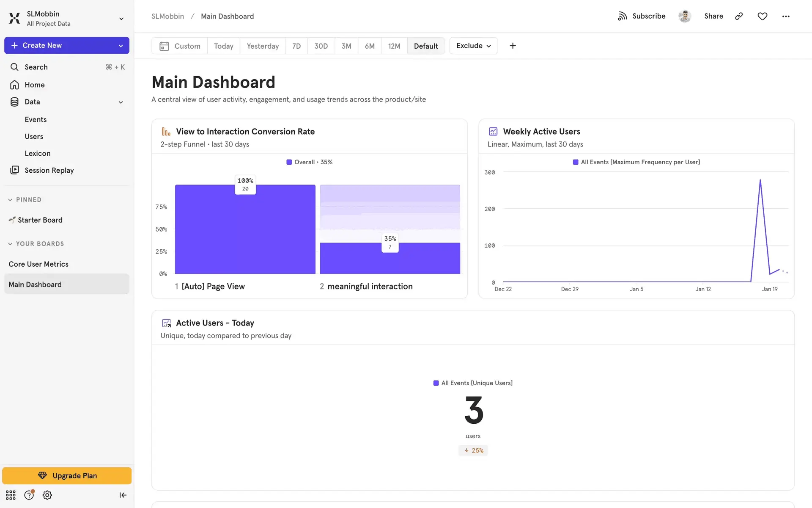Expand the Create New dropdown arrow
The image size is (812, 508).
coord(121,46)
